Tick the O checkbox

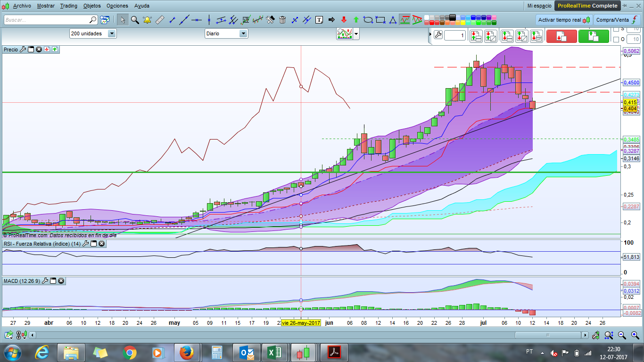(616, 40)
